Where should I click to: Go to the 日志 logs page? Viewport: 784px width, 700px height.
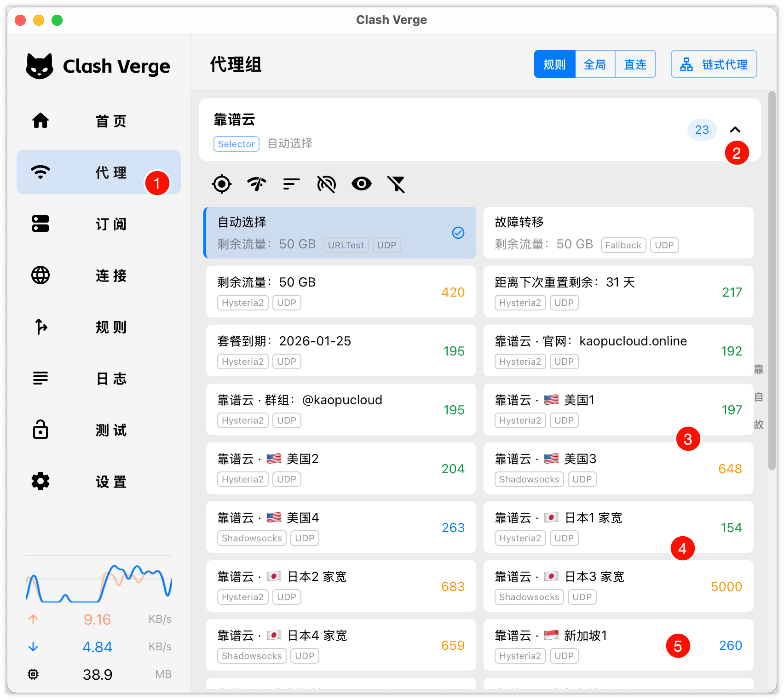pyautogui.click(x=99, y=379)
